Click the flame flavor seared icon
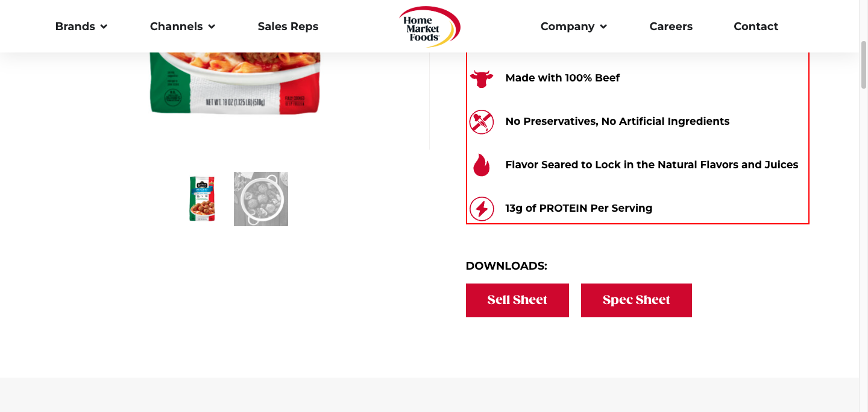Screen dimensions: 868x412 (x=482, y=165)
